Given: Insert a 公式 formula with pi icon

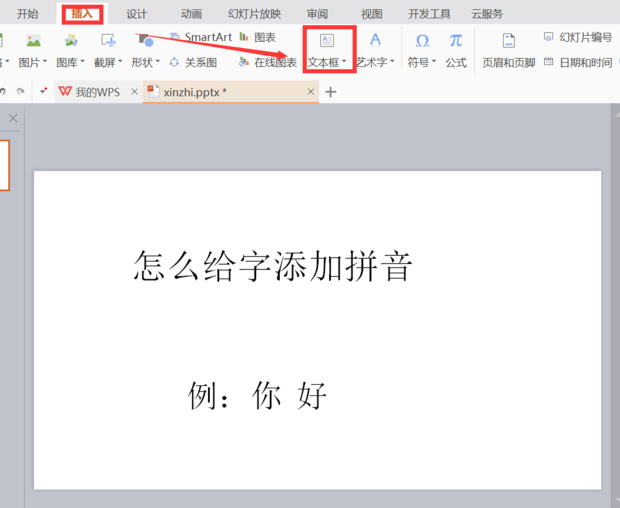Looking at the screenshot, I should click(456, 49).
